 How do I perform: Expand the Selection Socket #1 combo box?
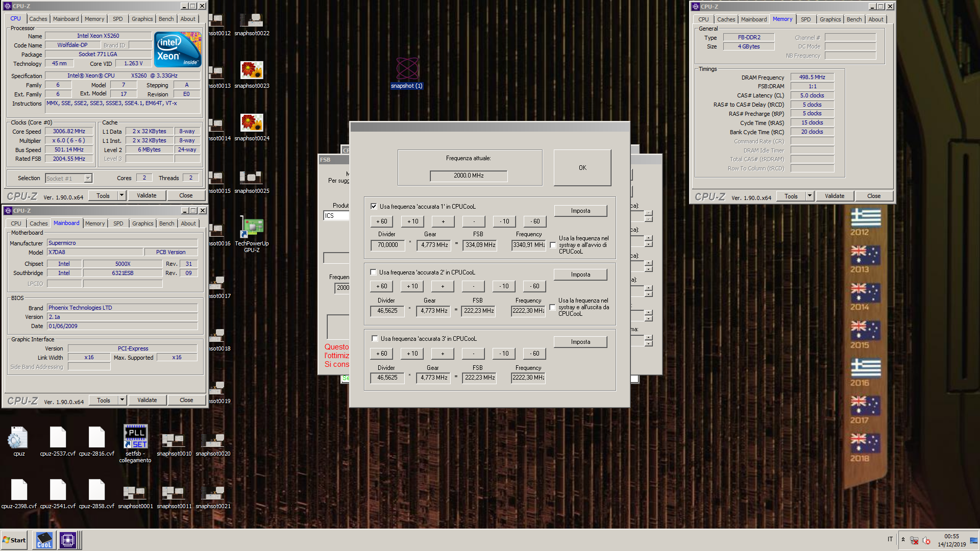(88, 178)
